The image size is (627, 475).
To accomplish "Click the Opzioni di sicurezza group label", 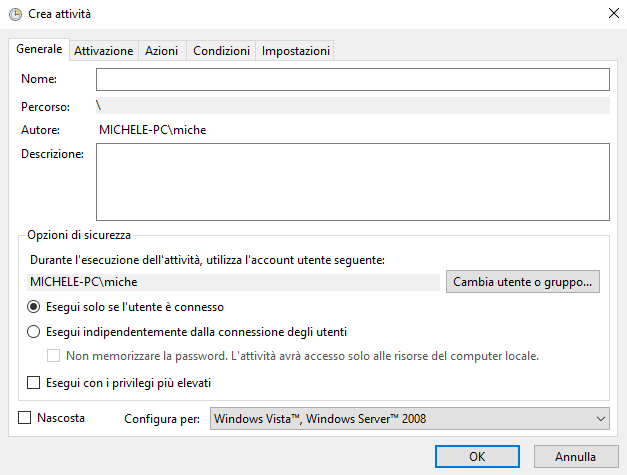I will click(79, 235).
